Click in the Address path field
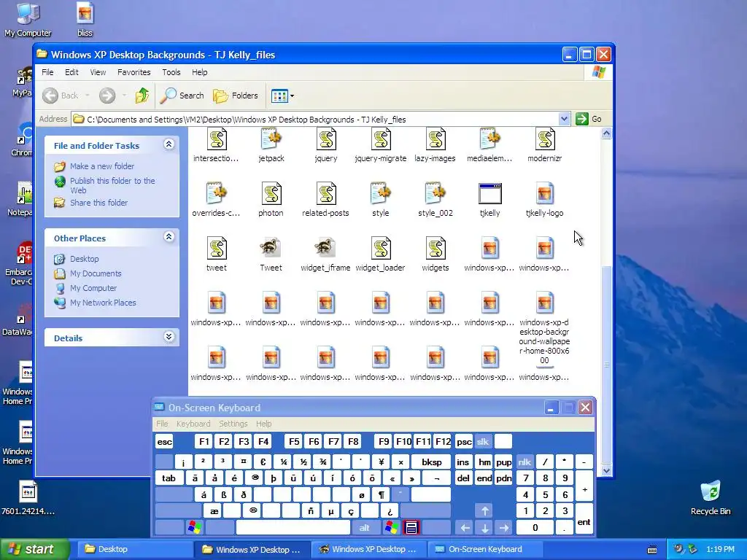The image size is (747, 560). pyautogui.click(x=315, y=119)
